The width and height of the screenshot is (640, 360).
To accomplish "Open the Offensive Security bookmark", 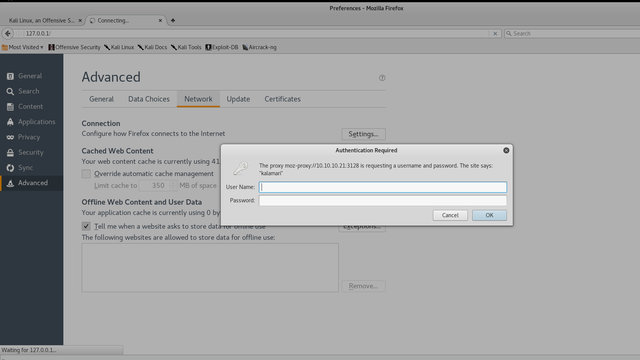I will [74, 47].
